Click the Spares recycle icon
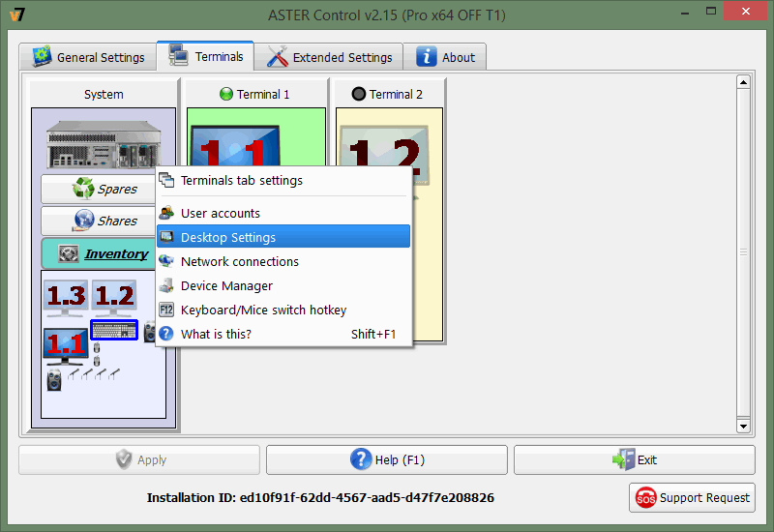774x532 pixels. (83, 188)
